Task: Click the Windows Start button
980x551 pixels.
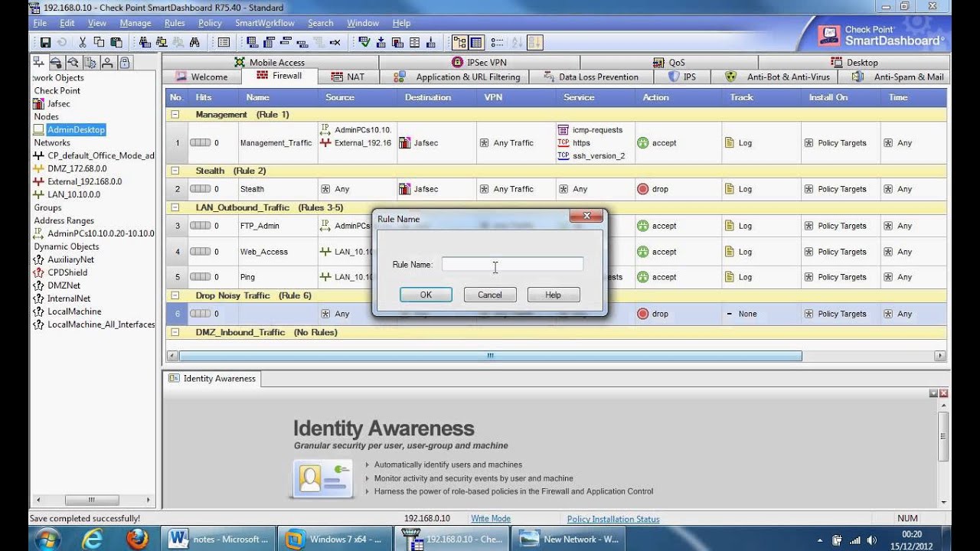Action: click(x=47, y=539)
